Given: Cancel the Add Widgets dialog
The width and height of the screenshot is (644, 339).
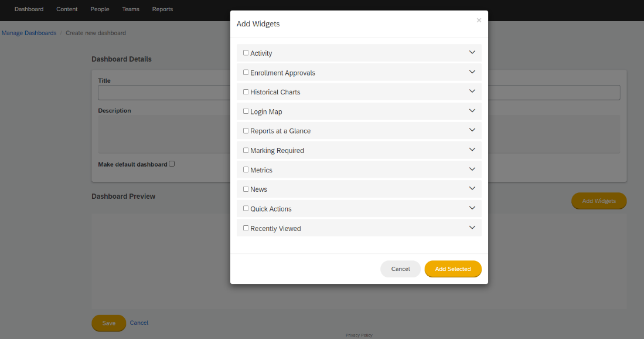Looking at the screenshot, I should pos(400,269).
